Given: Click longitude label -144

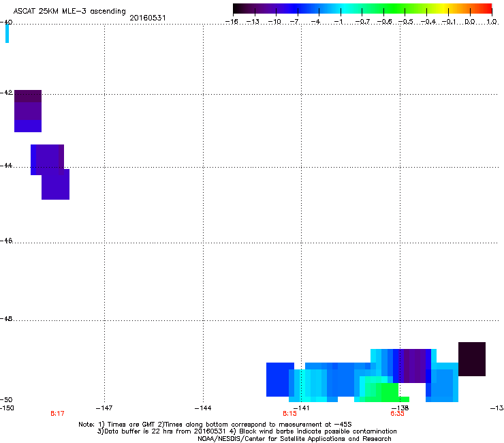Looking at the screenshot, I should (203, 408).
